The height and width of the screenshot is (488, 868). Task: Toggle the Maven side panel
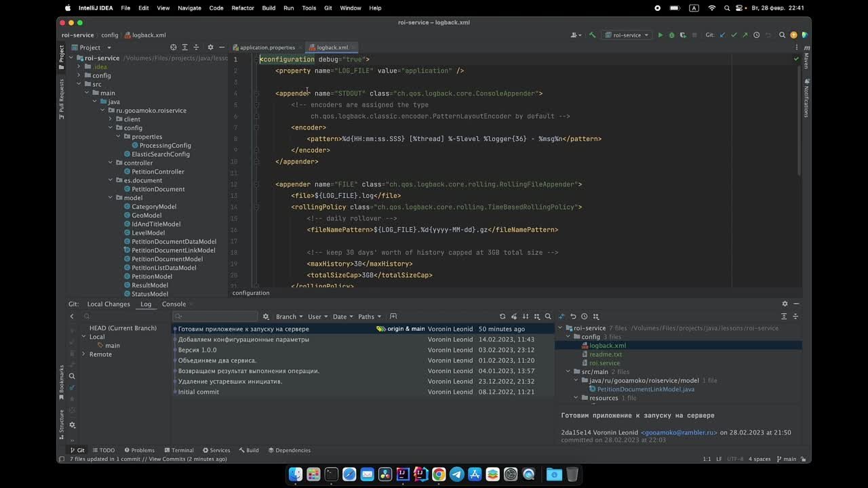806,58
